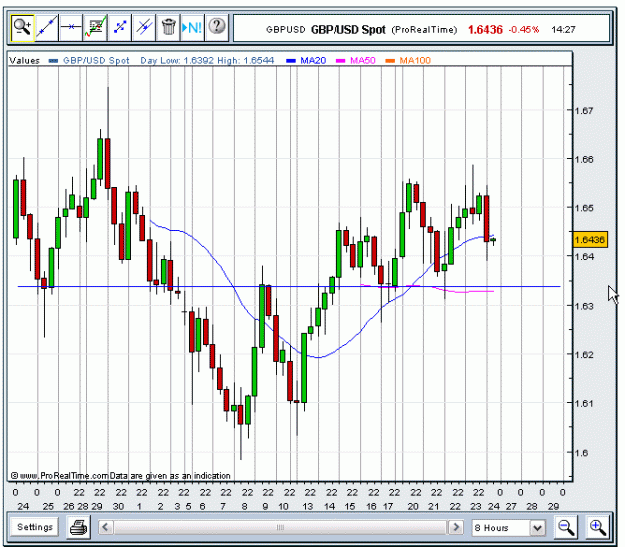
Task: Click the -0.45% change value
Action: 524,30
